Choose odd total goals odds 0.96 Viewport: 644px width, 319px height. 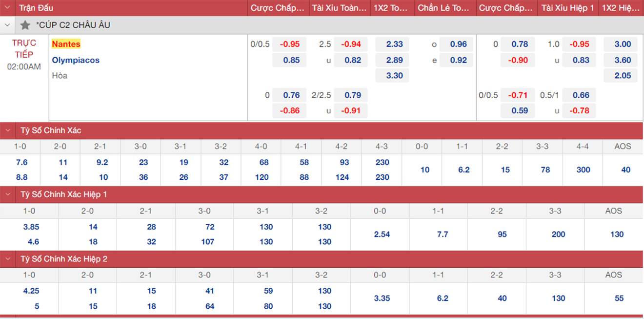pos(458,44)
